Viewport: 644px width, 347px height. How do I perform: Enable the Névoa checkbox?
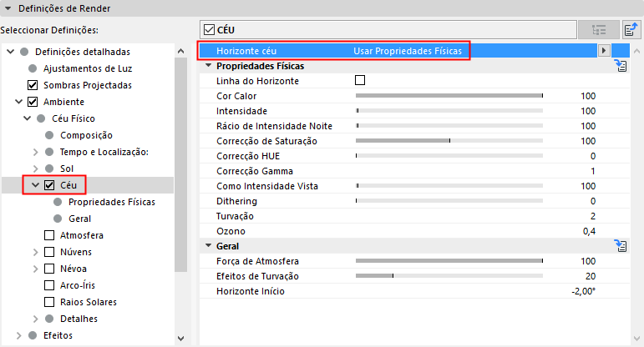[x=49, y=269]
